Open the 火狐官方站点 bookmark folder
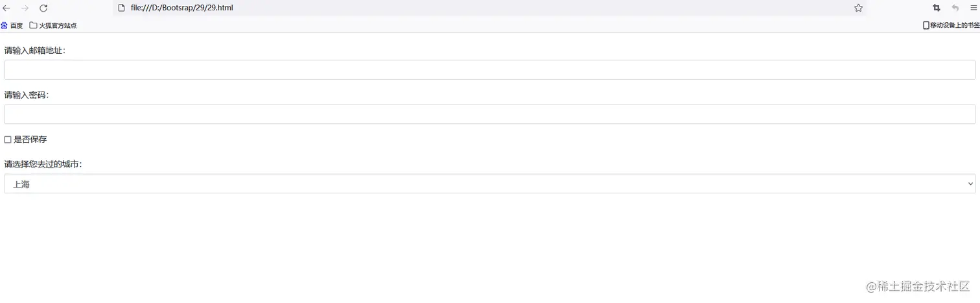Image resolution: width=980 pixels, height=303 pixels. point(53,25)
